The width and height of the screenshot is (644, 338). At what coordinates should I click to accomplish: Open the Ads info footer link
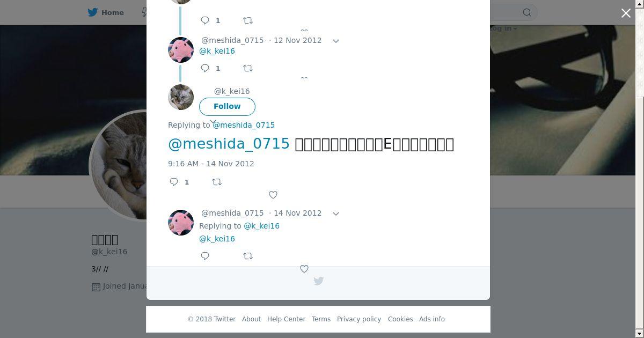click(x=432, y=319)
